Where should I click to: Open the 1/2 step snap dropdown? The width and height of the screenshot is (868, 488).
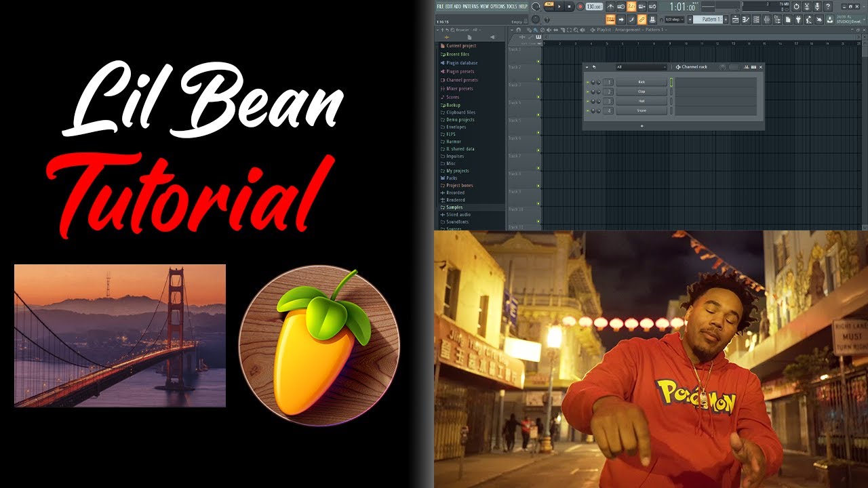point(674,20)
